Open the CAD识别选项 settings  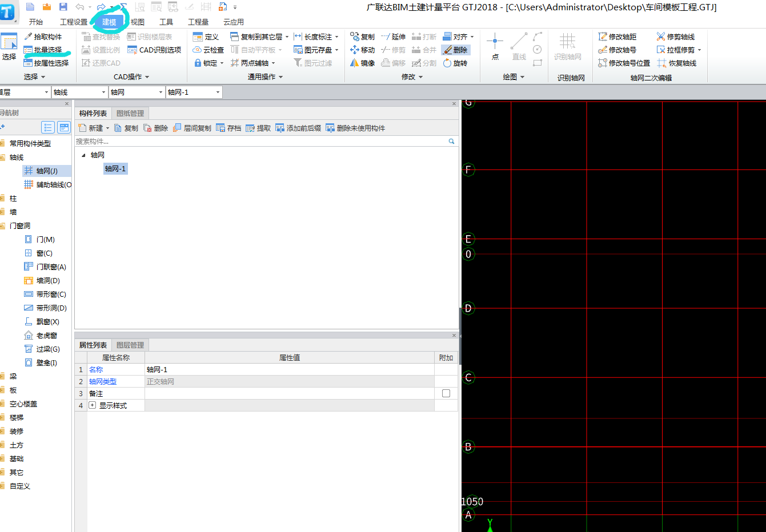pyautogui.click(x=154, y=50)
